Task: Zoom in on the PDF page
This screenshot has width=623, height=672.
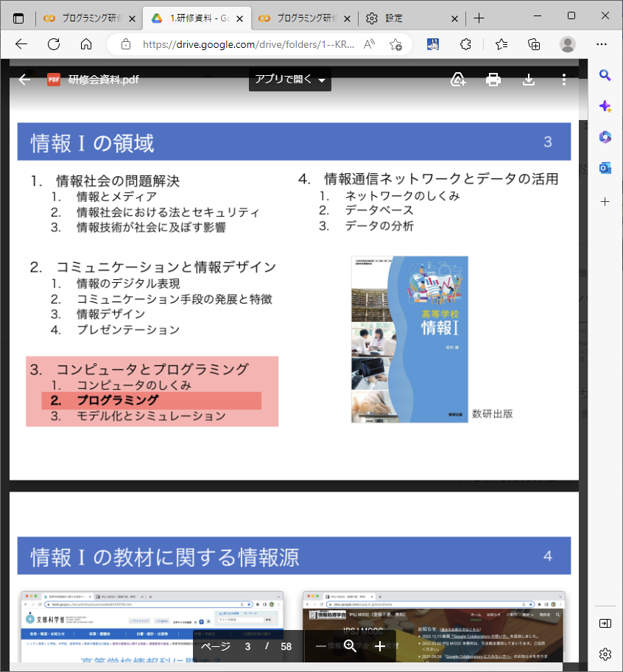Action: [x=380, y=646]
